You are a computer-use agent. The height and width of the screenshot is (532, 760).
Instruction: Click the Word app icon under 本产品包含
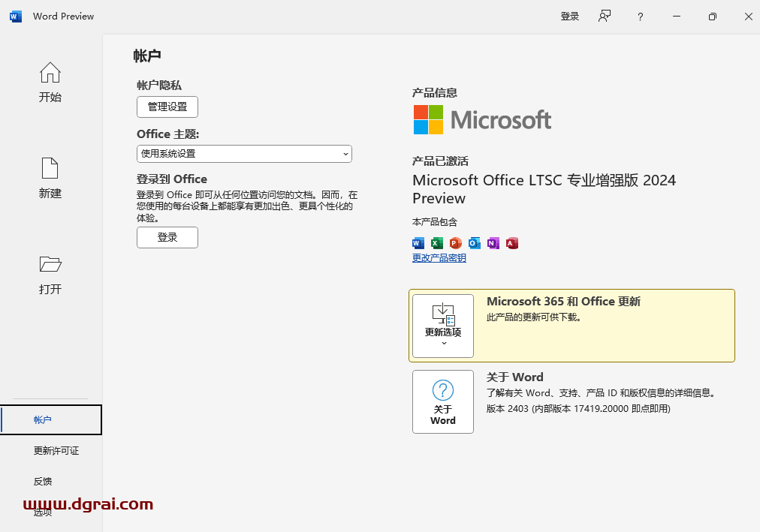[418, 243]
